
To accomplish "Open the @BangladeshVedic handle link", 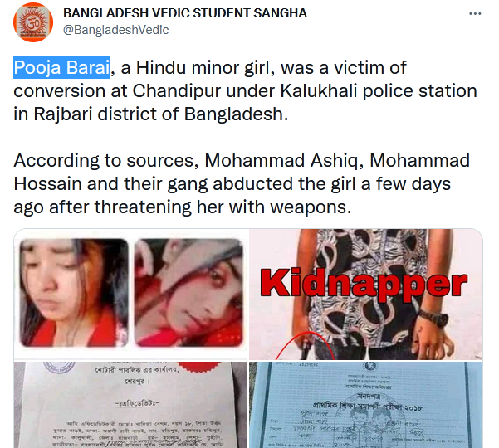I will point(116,30).
